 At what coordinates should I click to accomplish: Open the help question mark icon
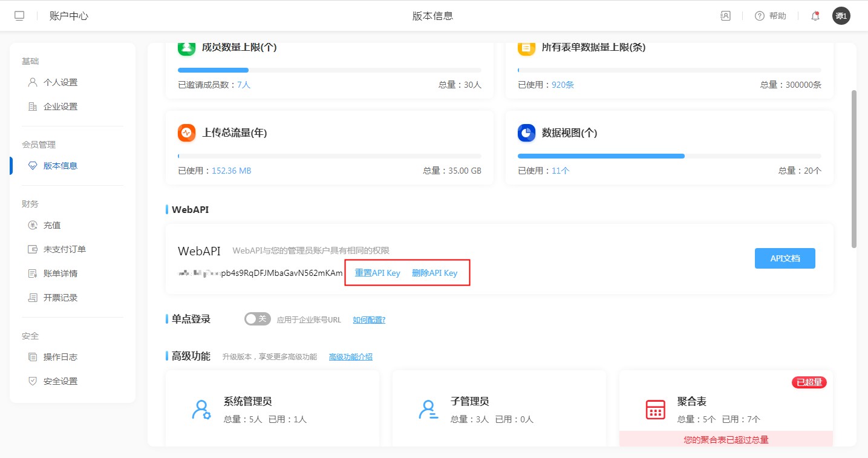coord(760,16)
